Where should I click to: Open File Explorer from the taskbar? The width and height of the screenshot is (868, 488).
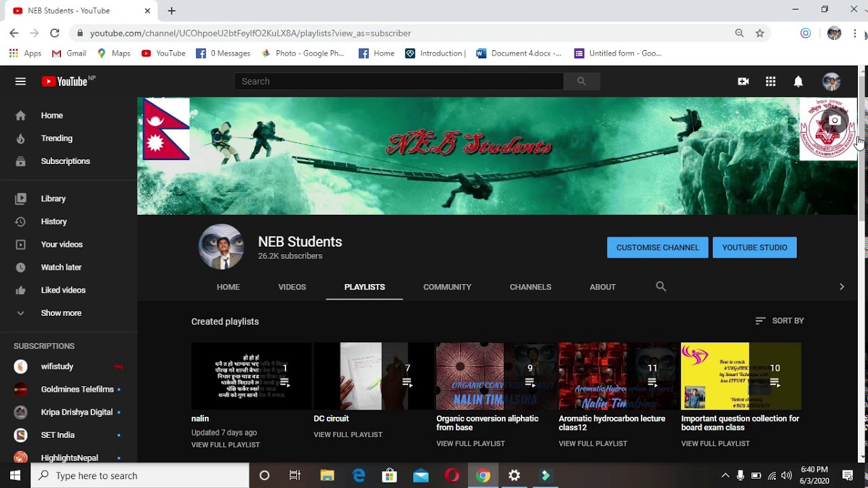point(327,476)
